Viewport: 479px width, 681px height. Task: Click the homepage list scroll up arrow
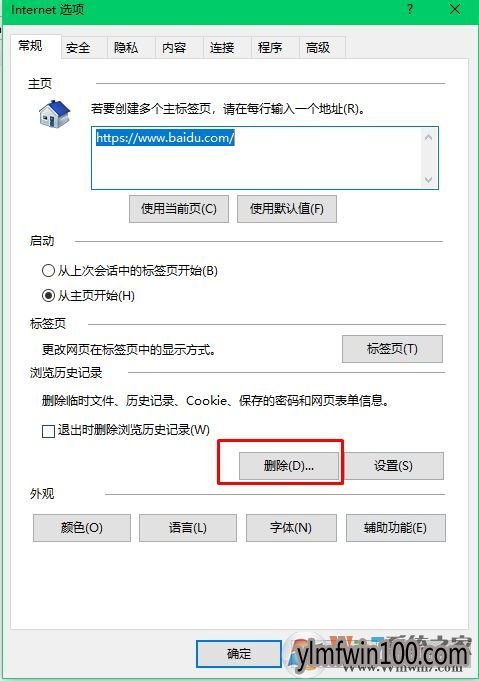click(429, 137)
